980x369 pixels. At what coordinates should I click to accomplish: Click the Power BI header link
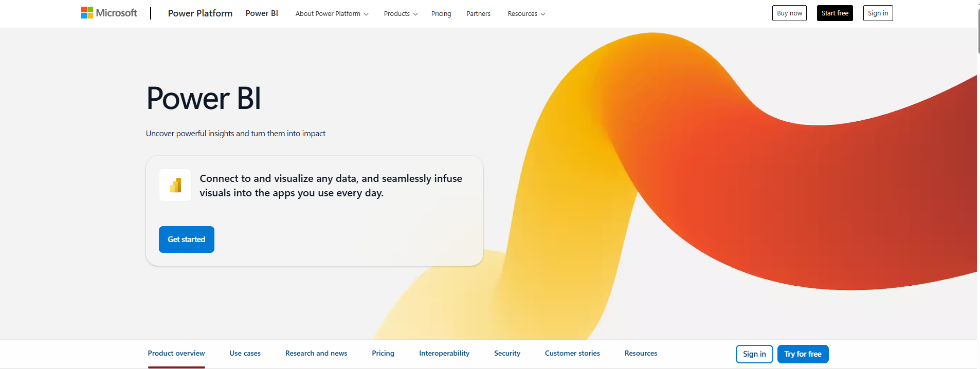[x=262, y=13]
